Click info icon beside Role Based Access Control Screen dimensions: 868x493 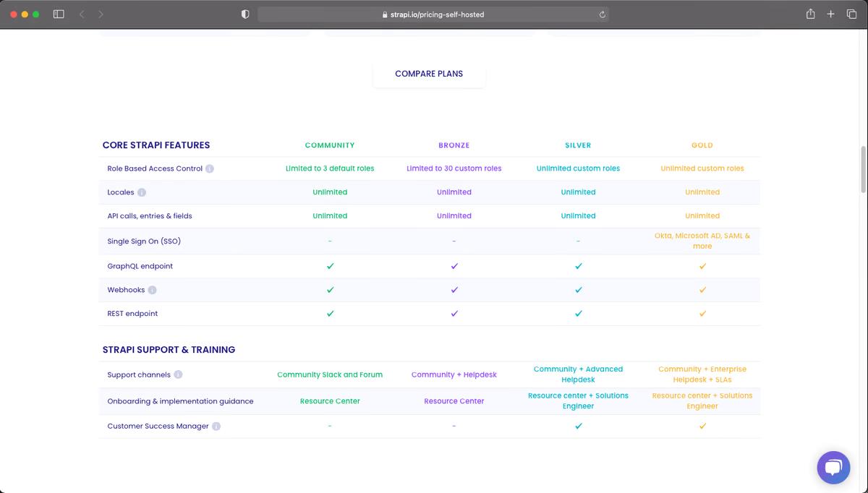210,168
